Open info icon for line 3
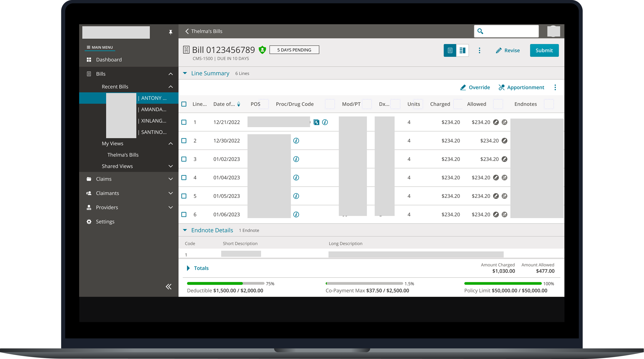Image resolution: width=644 pixels, height=359 pixels. [296, 159]
